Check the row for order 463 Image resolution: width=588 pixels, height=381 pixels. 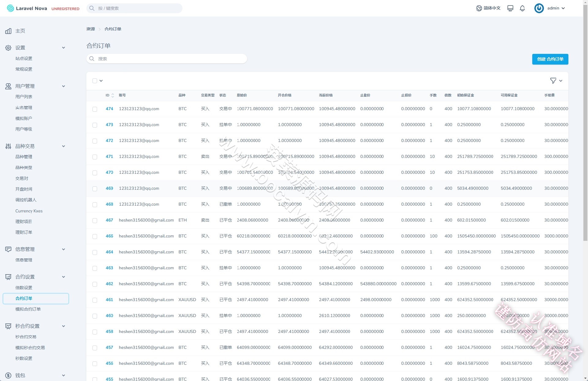point(95,268)
